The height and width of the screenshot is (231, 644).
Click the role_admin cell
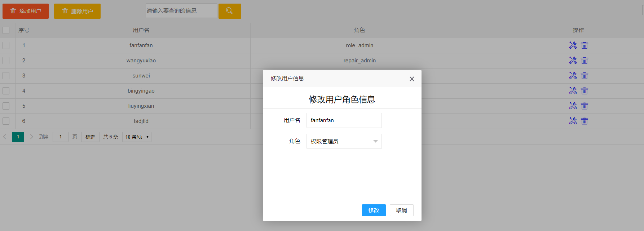360,45
